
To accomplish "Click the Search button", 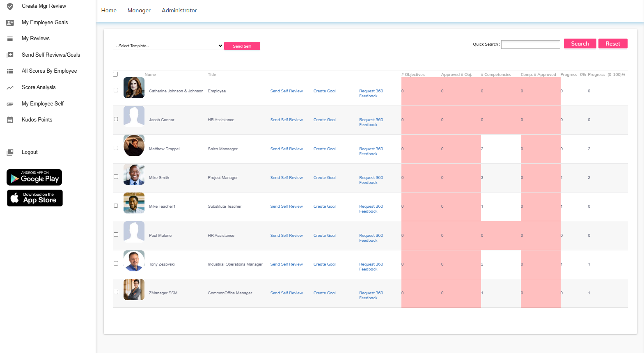I will coord(580,44).
